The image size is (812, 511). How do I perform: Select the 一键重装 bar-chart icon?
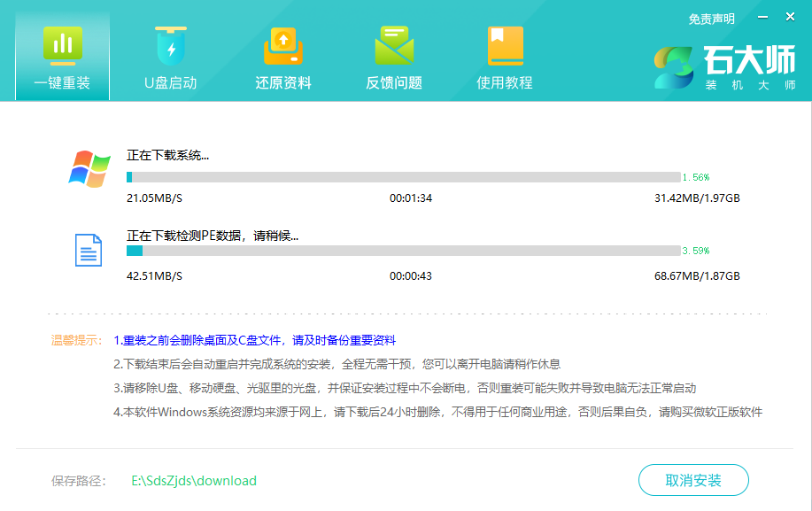62,42
